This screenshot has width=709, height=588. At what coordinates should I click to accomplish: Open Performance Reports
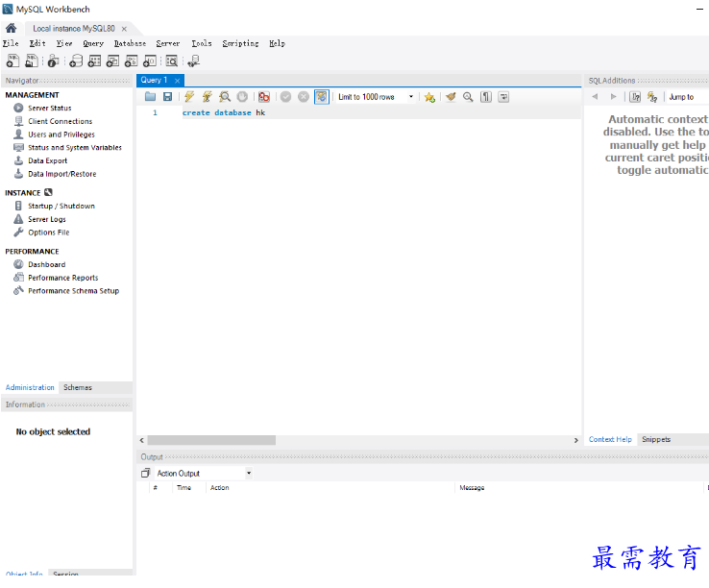(x=62, y=278)
